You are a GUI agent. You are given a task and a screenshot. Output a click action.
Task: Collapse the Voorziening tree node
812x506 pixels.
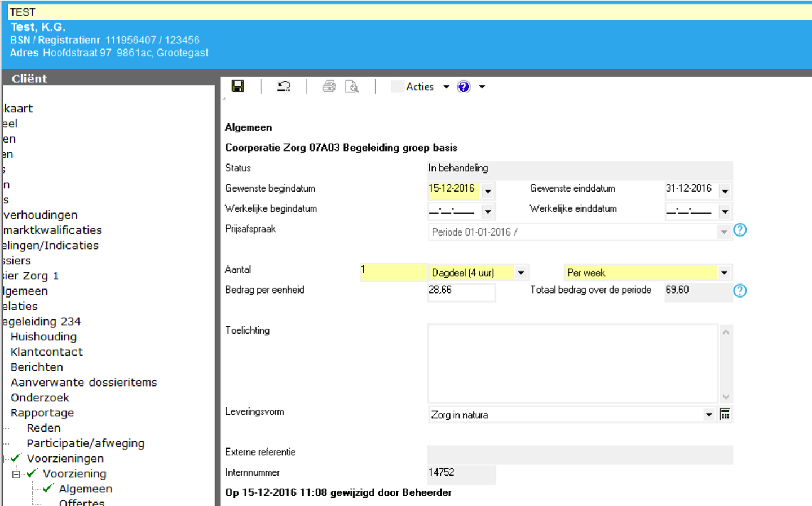point(16,474)
